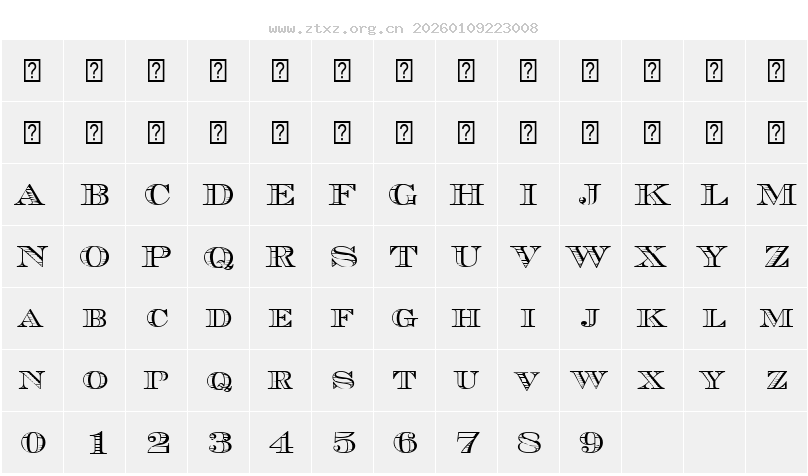Click letter K in the lower alphabet set
The image size is (808, 476).
tap(652, 319)
